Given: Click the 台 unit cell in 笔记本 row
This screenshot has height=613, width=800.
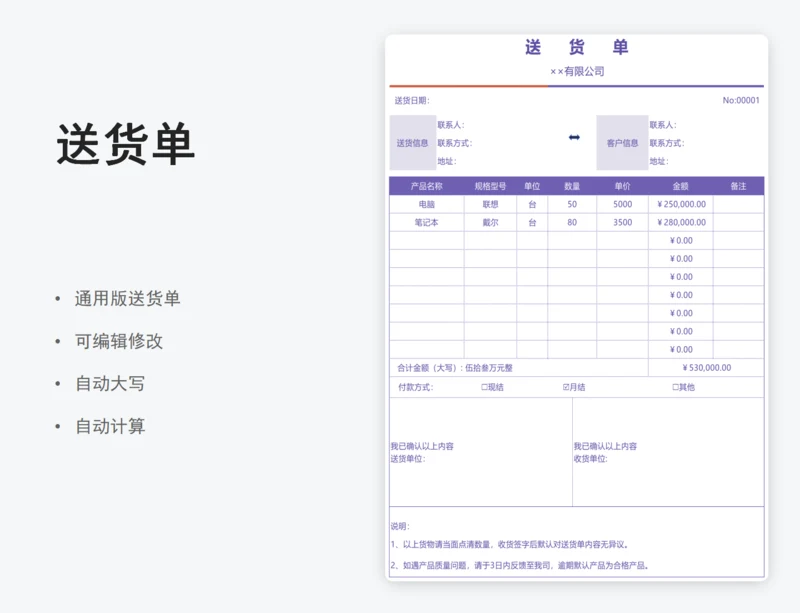Looking at the screenshot, I should click(x=532, y=223).
